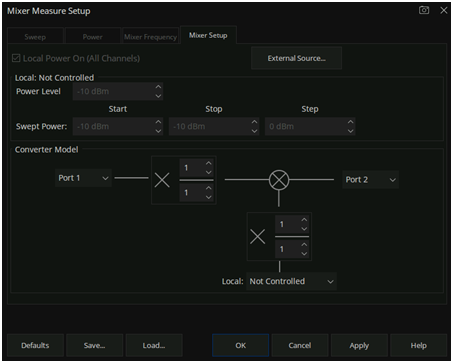This screenshot has height=363, width=453.
Task: Click the Power Level input field
Action: coord(113,91)
